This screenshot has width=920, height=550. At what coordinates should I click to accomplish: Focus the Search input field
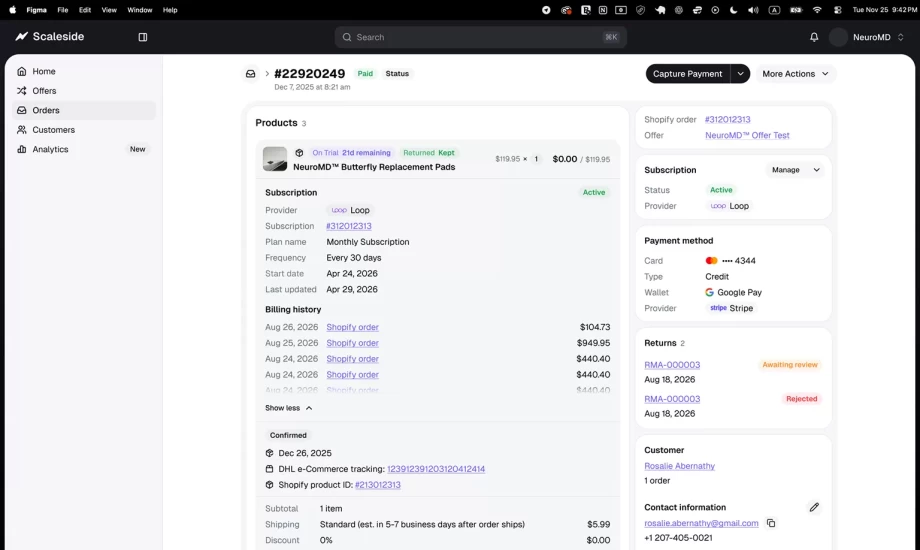point(481,37)
